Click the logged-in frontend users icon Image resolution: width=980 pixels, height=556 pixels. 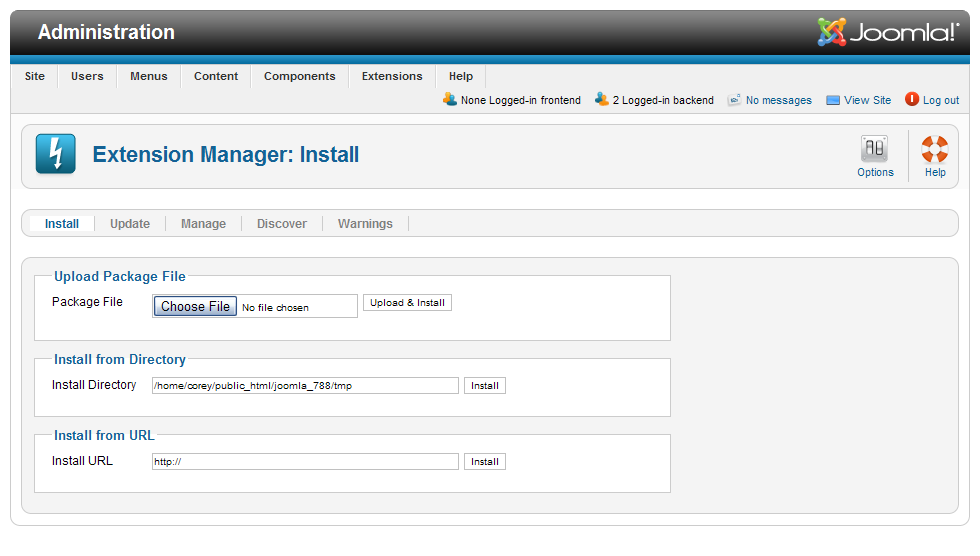click(449, 99)
